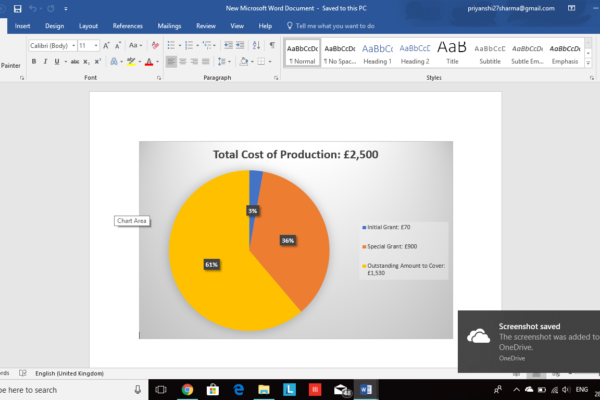Toggle Bold formatting
This screenshot has height=400, width=600.
click(33, 61)
